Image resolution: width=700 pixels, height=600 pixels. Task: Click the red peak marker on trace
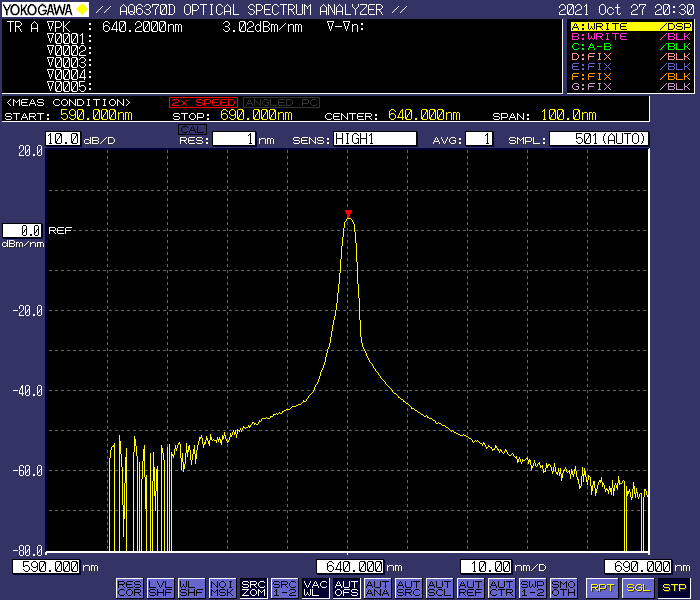348,213
